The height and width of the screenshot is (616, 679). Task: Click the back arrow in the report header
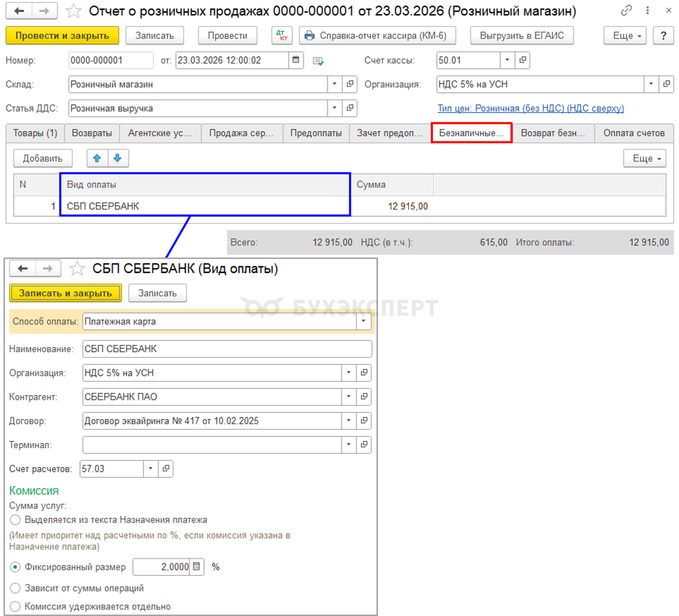(19, 11)
